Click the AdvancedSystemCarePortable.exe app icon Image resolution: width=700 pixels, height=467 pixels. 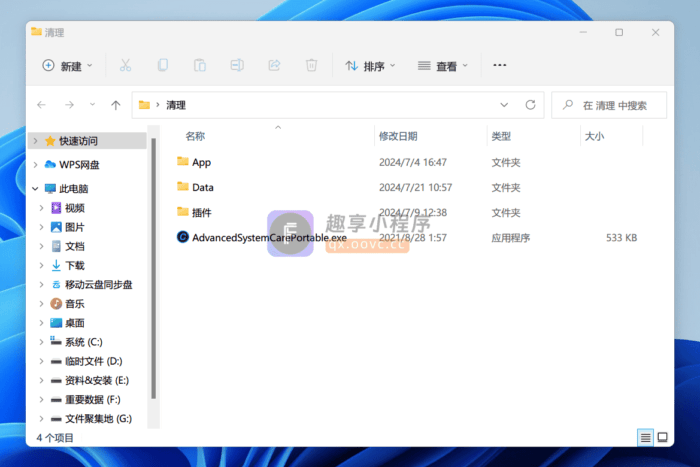coord(183,237)
